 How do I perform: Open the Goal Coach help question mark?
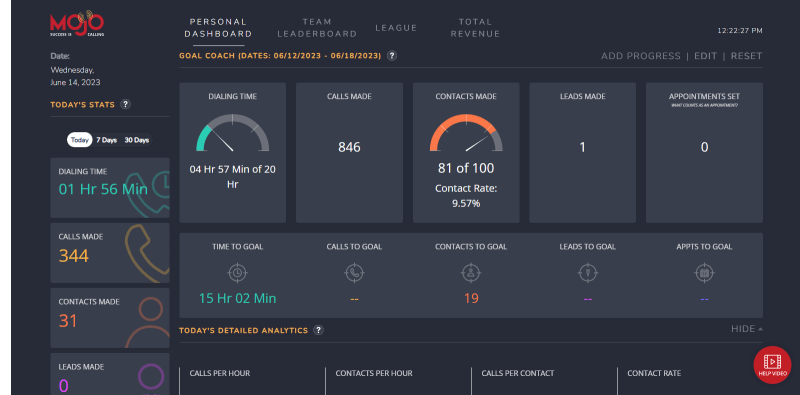click(392, 56)
